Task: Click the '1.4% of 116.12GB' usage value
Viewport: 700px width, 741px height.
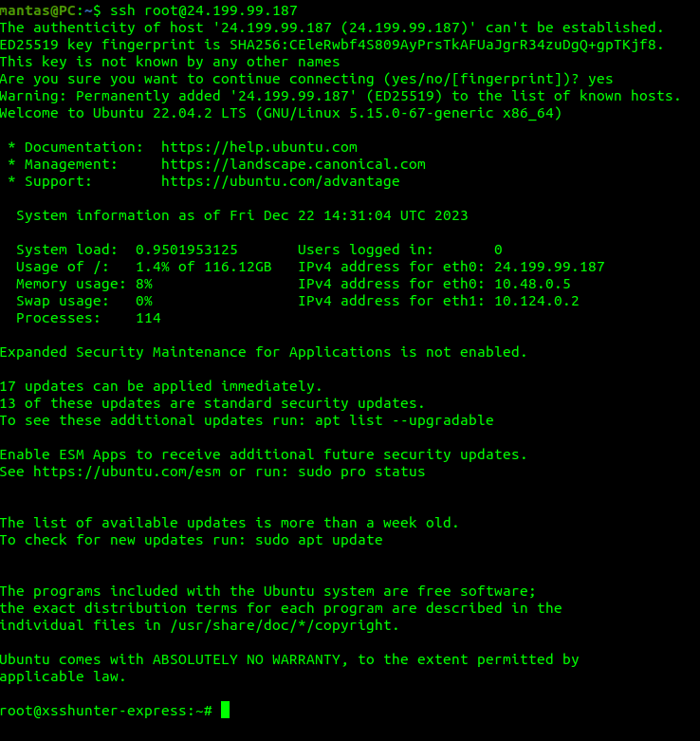Action: [204, 267]
